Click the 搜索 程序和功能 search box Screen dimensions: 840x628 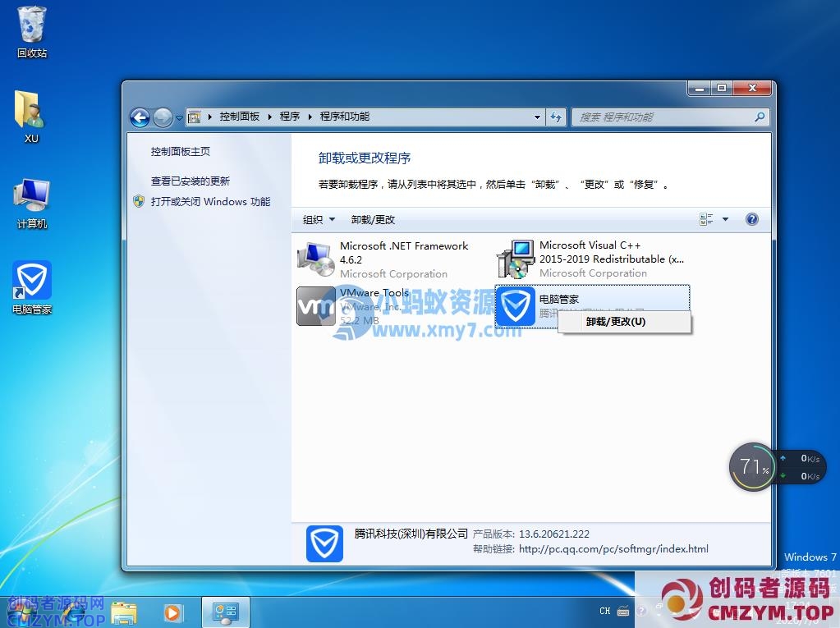663,117
